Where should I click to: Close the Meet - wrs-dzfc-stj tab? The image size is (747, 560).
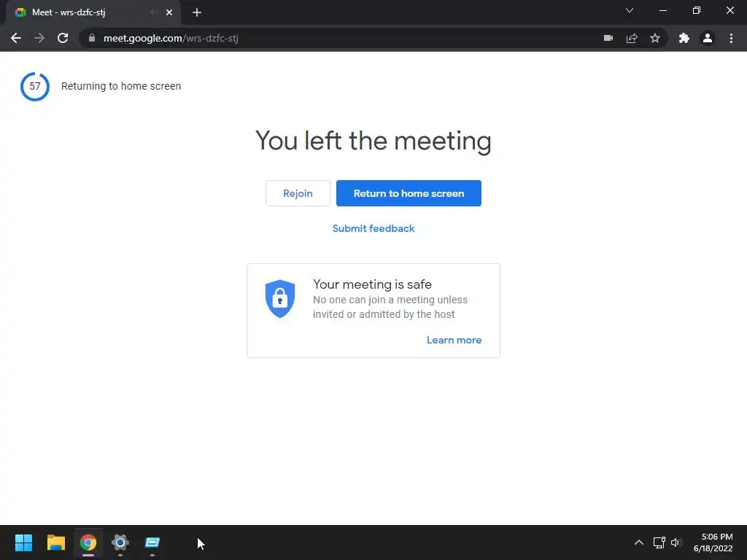click(169, 12)
